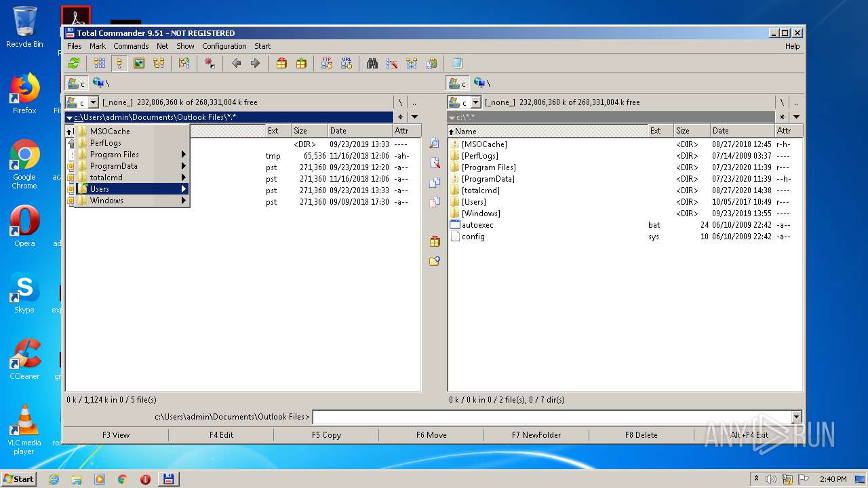The width and height of the screenshot is (868, 488).
Task: Switch to brief file names view icon
Action: tap(100, 63)
